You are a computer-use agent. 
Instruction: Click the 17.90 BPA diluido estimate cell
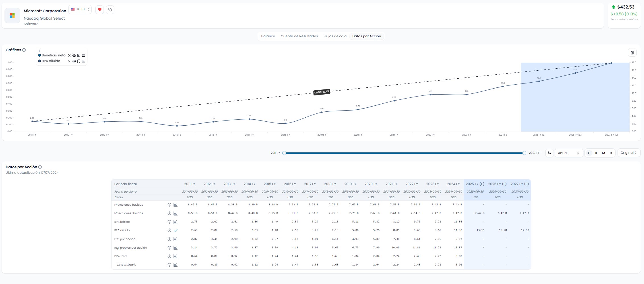coord(525,230)
